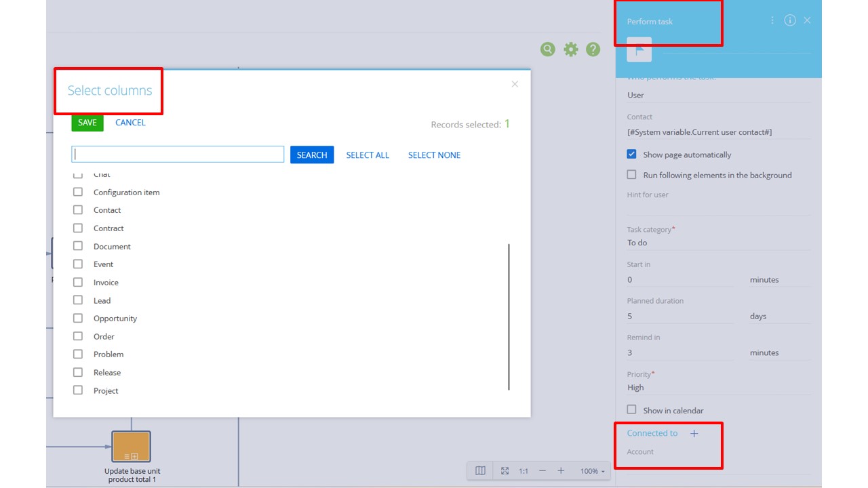Click Planned duration value 5 field
The width and height of the screenshot is (868, 488).
coord(681,316)
